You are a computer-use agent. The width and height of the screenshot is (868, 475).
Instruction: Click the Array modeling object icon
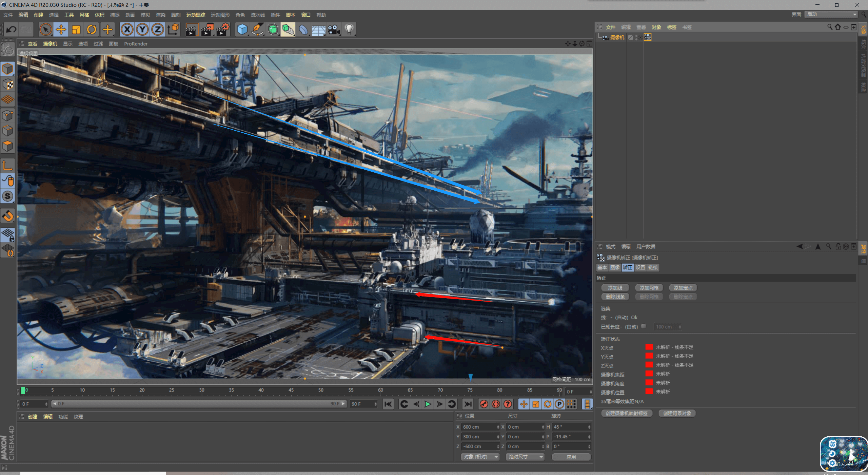288,30
